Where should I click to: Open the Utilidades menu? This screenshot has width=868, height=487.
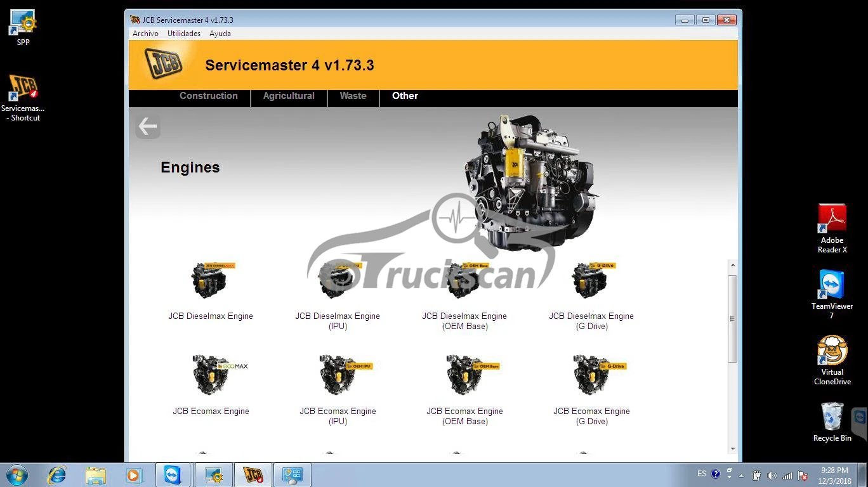(x=184, y=34)
